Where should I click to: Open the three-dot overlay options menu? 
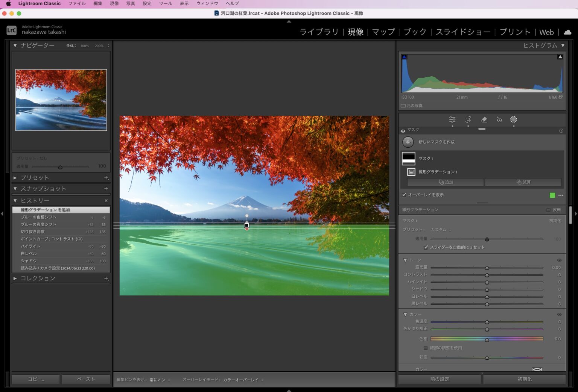coord(561,195)
